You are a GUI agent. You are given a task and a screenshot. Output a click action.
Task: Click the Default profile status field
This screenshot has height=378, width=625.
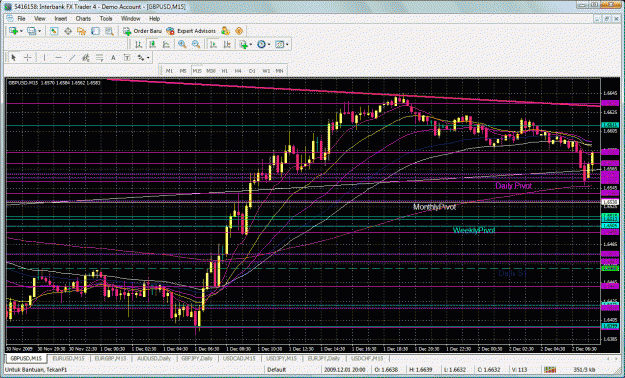(x=276, y=370)
